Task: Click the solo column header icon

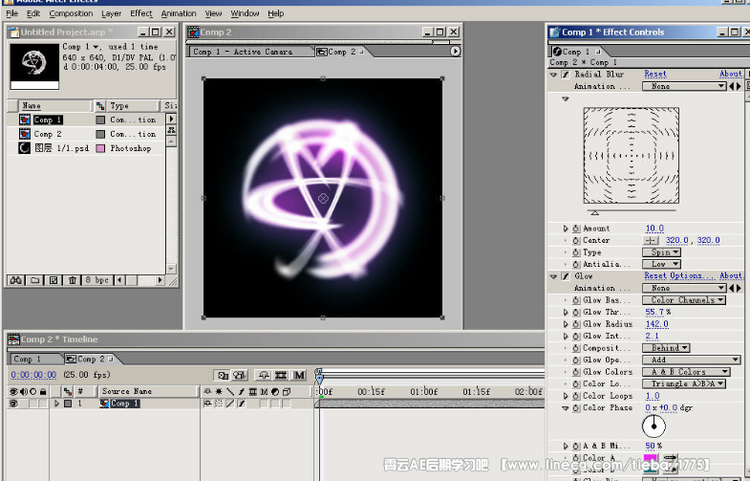Action: coord(33,392)
